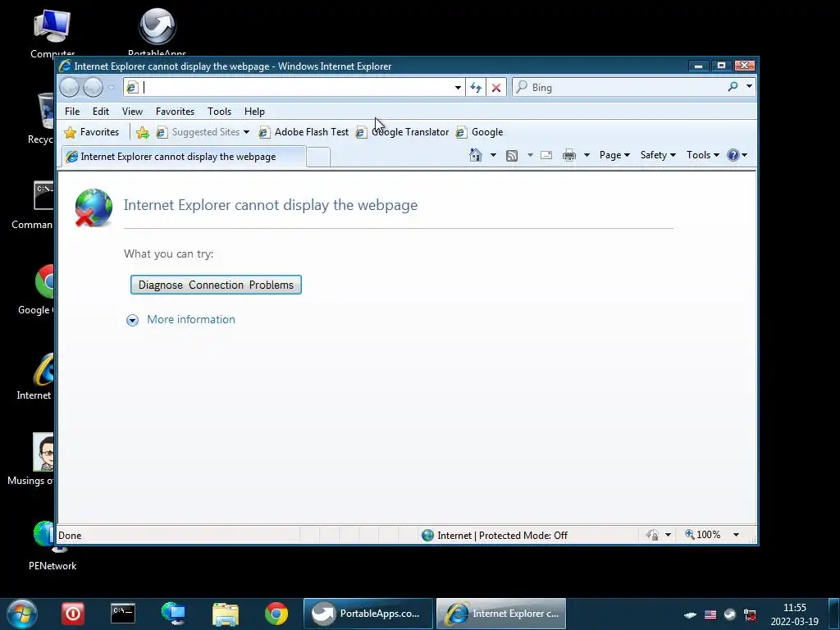Open the Page command menu
Viewport: 840px width, 630px height.
point(614,155)
